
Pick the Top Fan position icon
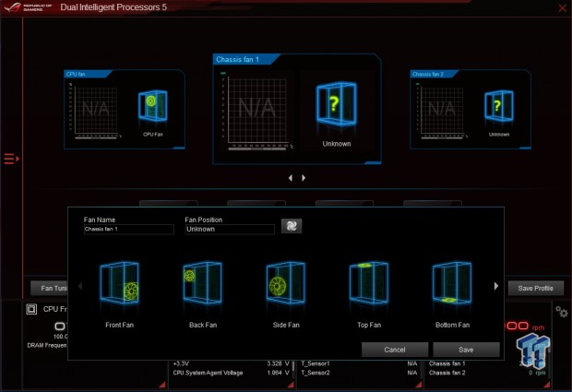pos(369,283)
